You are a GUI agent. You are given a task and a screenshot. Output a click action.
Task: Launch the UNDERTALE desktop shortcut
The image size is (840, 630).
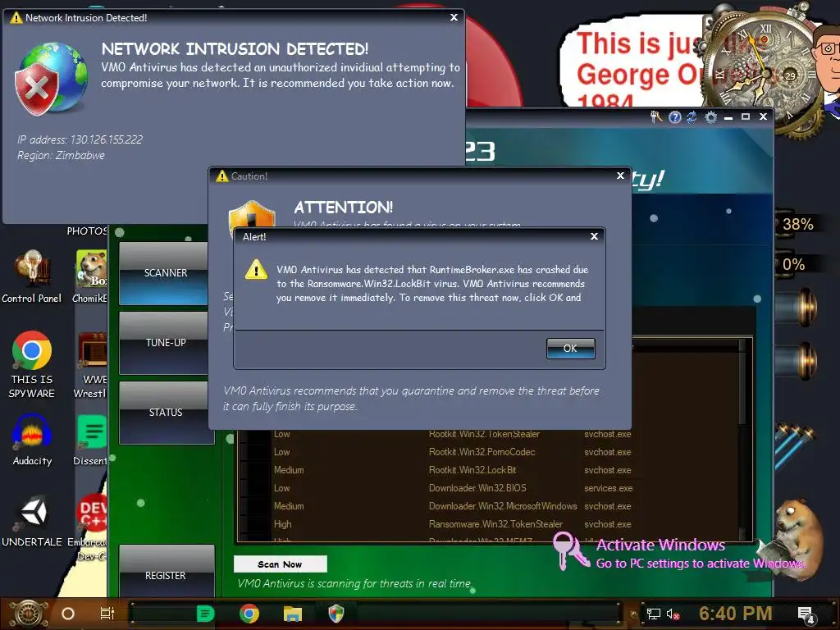(x=32, y=521)
